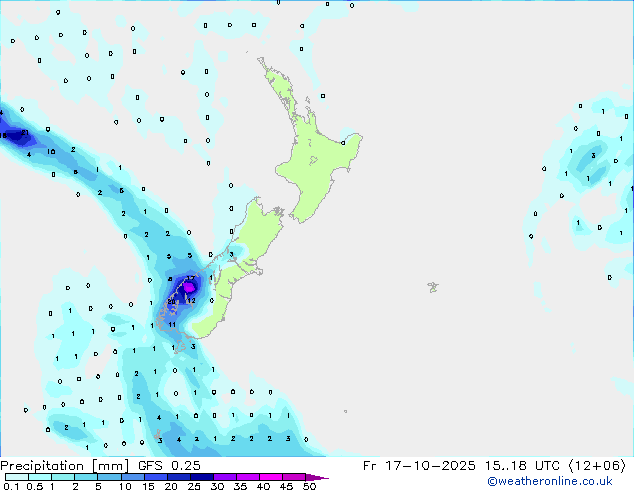The image size is (634, 490).
Task: Click the 40–45 mm magenta legend swatch
Action: pos(271,477)
